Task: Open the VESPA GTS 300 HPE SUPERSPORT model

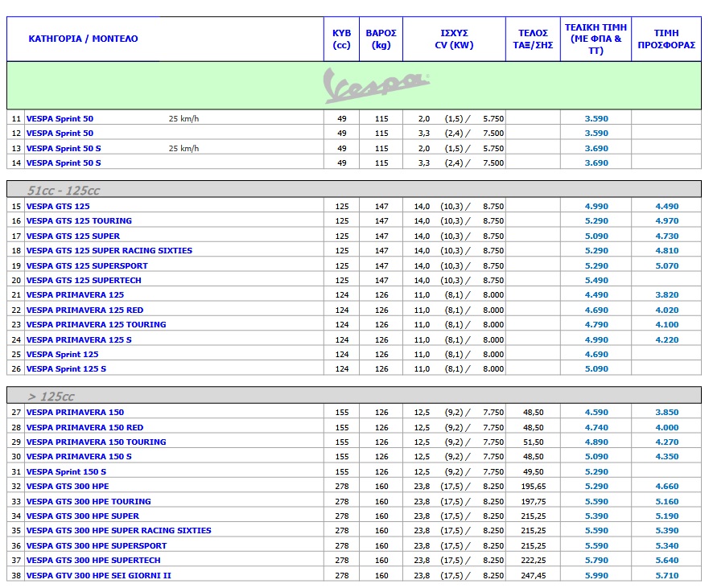Action: point(97,546)
